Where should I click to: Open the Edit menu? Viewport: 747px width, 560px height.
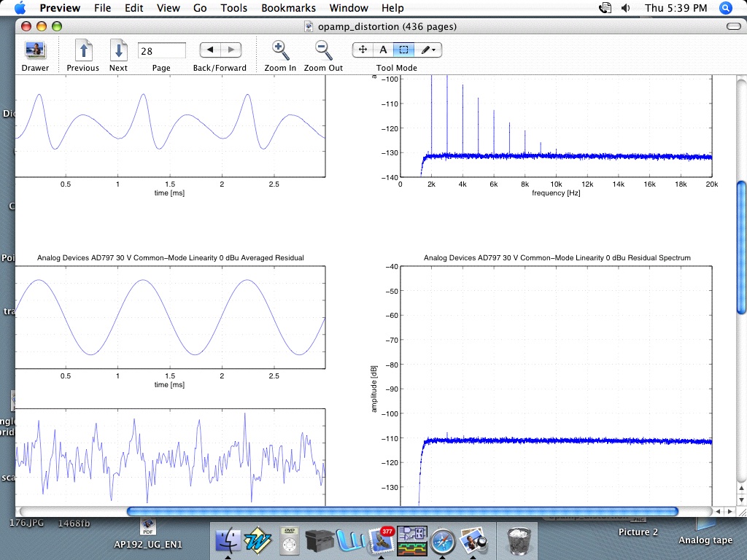tap(134, 7)
